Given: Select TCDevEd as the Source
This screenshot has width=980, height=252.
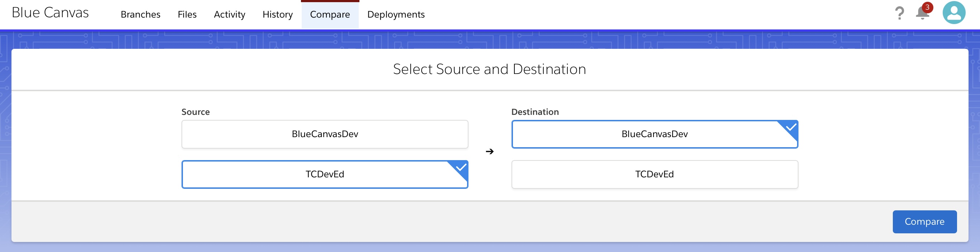Looking at the screenshot, I should (325, 174).
